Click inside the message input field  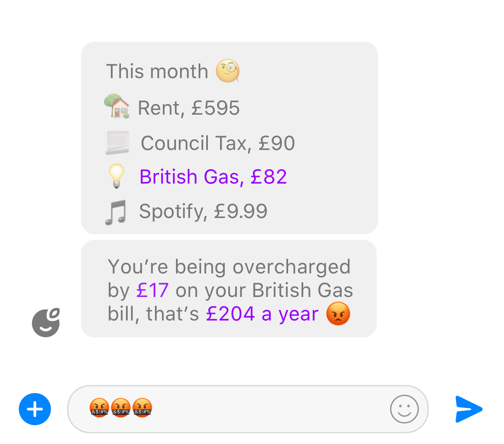coord(248,409)
